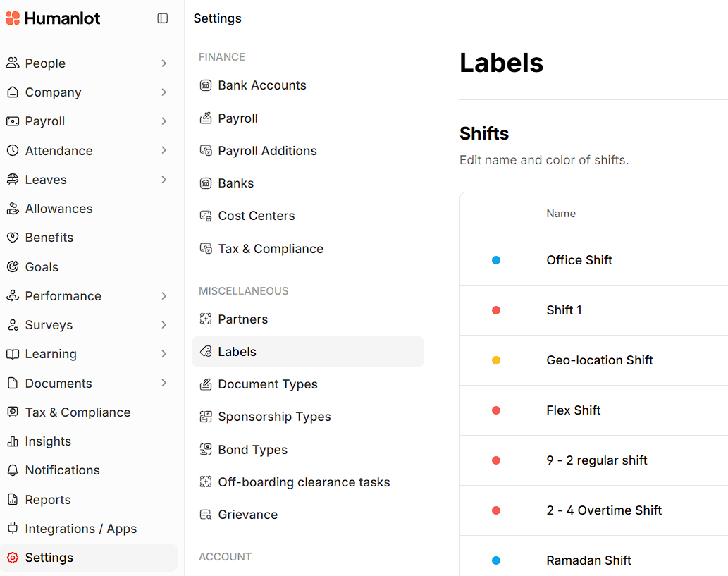Open Payroll under Finance settings
The height and width of the screenshot is (576, 728).
(308, 118)
